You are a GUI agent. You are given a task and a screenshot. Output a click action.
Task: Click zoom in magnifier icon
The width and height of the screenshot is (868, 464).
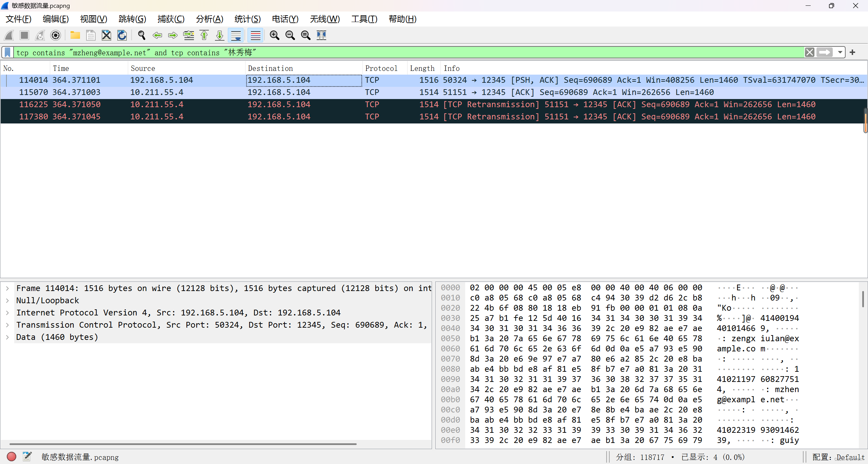[x=274, y=35]
